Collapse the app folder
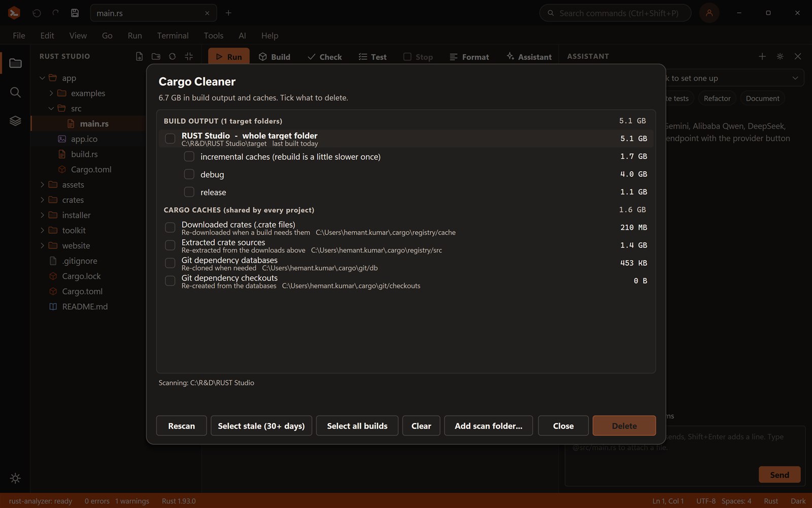The width and height of the screenshot is (812, 508). [42, 78]
